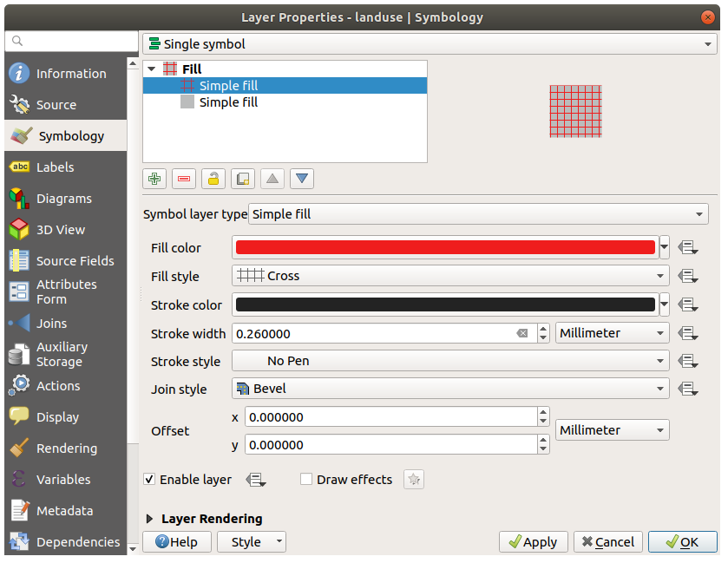
Task: Open the Join style Bevel dropdown
Action: pyautogui.click(x=450, y=389)
